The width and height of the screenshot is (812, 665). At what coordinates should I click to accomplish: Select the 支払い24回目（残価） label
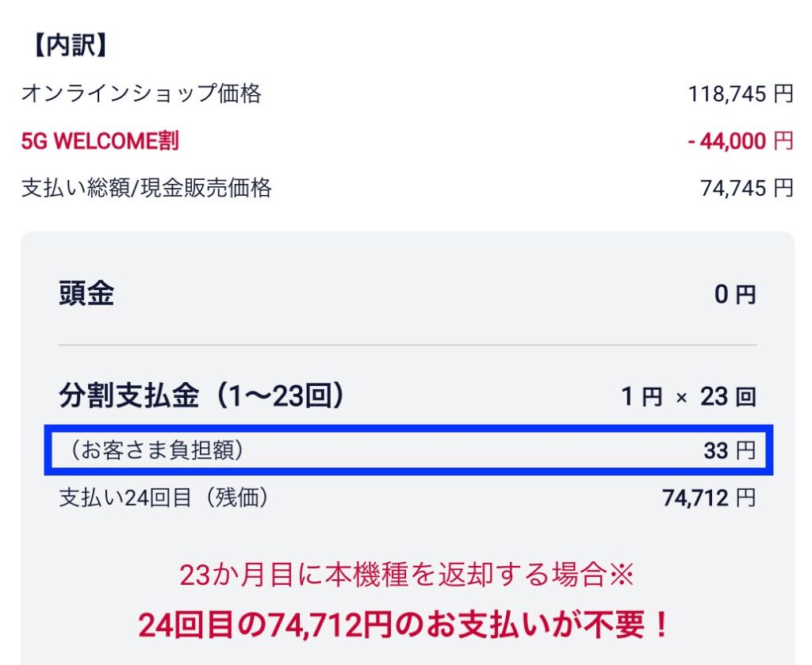coord(165,498)
